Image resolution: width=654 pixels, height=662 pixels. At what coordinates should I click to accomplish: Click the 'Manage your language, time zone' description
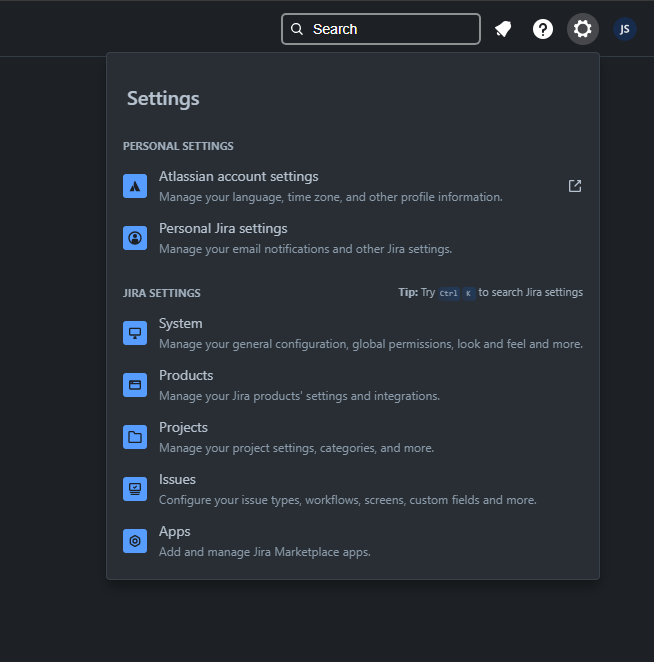331,197
